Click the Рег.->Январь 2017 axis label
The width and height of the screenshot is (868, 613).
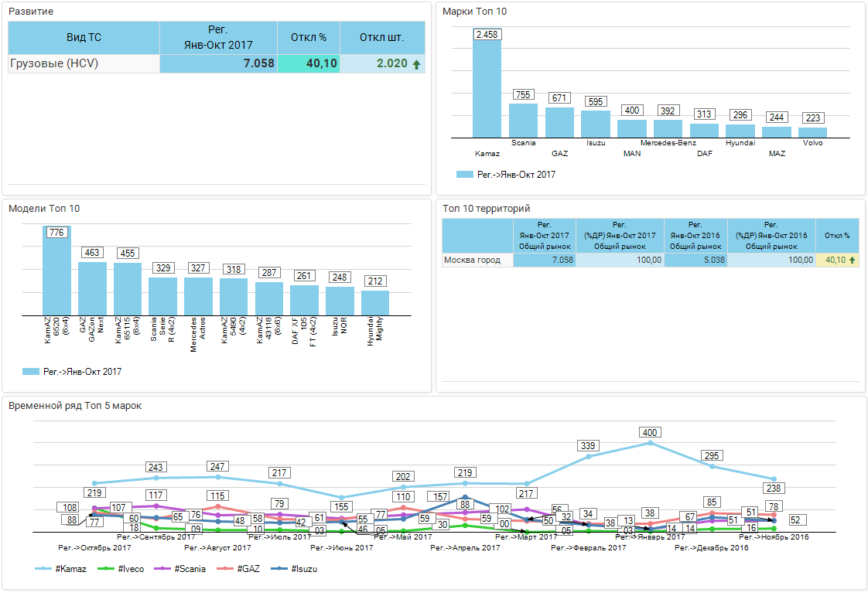pyautogui.click(x=650, y=536)
